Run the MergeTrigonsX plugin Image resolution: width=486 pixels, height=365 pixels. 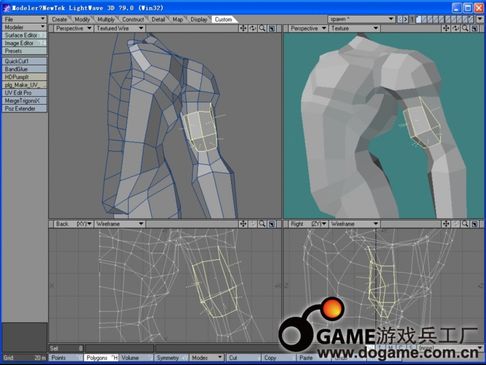point(24,101)
